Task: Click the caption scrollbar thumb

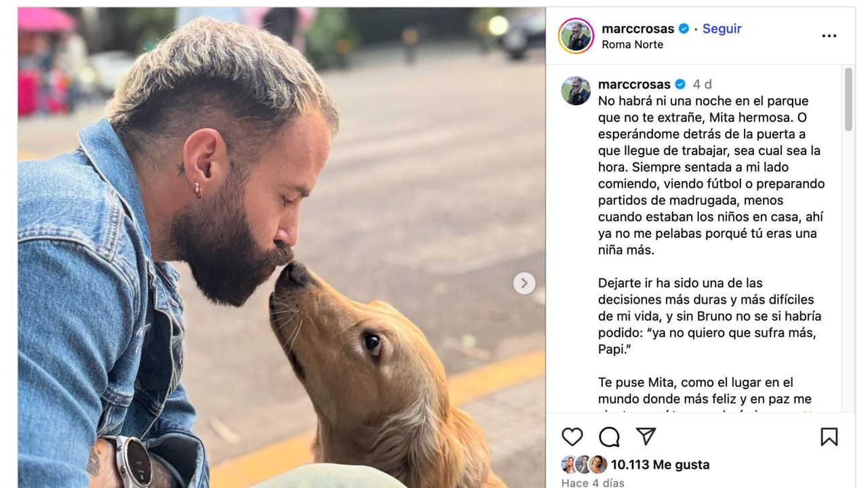Action: 848,99
